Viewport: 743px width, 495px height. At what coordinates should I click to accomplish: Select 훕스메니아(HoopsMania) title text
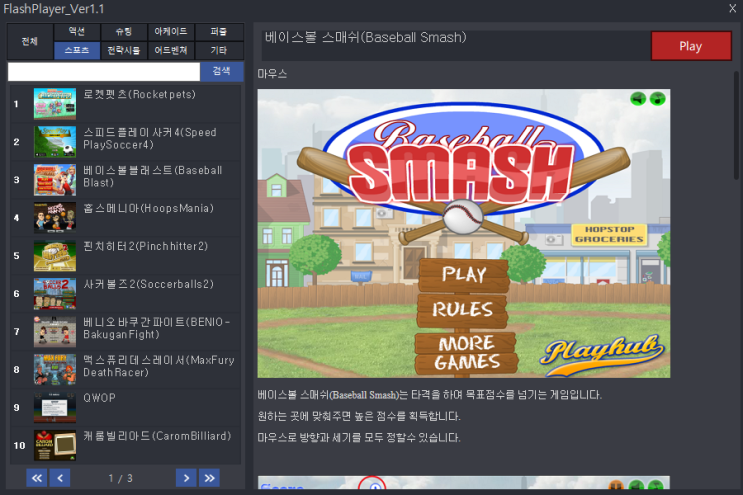tap(148, 208)
